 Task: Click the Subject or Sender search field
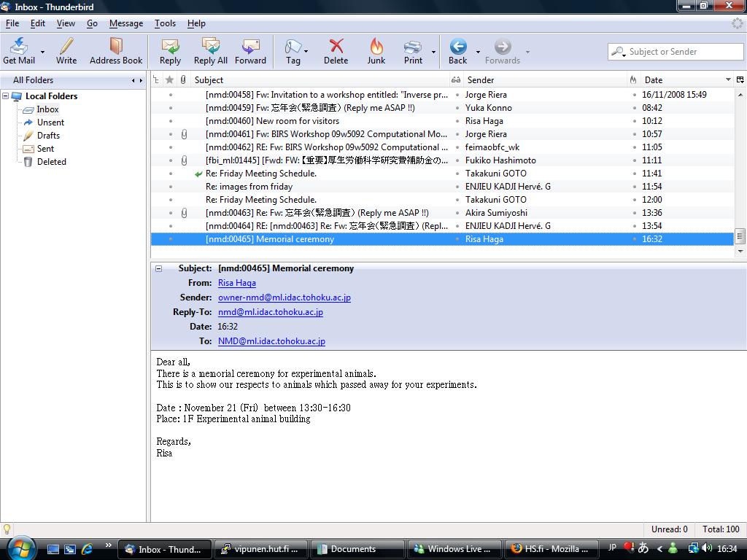[684, 52]
